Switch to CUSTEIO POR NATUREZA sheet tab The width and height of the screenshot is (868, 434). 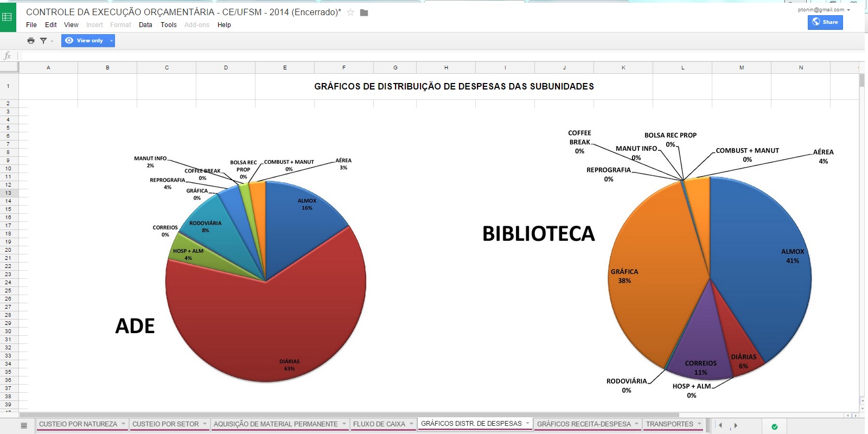[x=78, y=424]
